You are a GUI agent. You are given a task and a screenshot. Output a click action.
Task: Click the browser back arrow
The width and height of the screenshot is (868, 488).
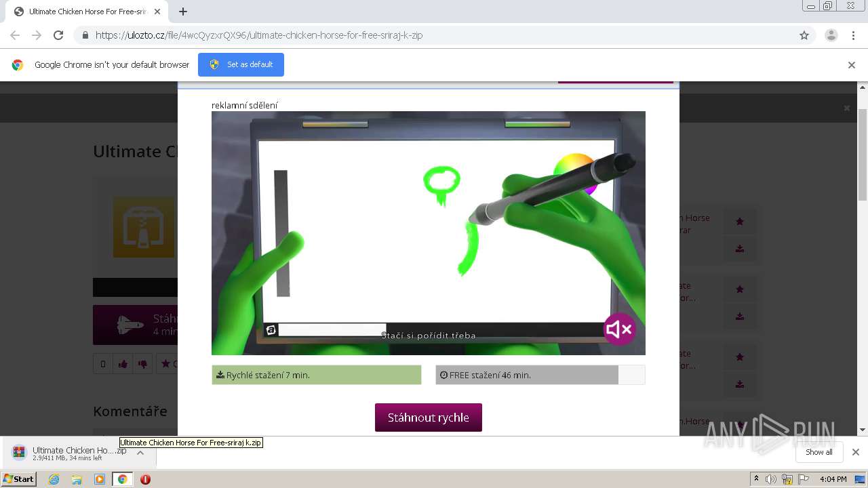(x=15, y=35)
